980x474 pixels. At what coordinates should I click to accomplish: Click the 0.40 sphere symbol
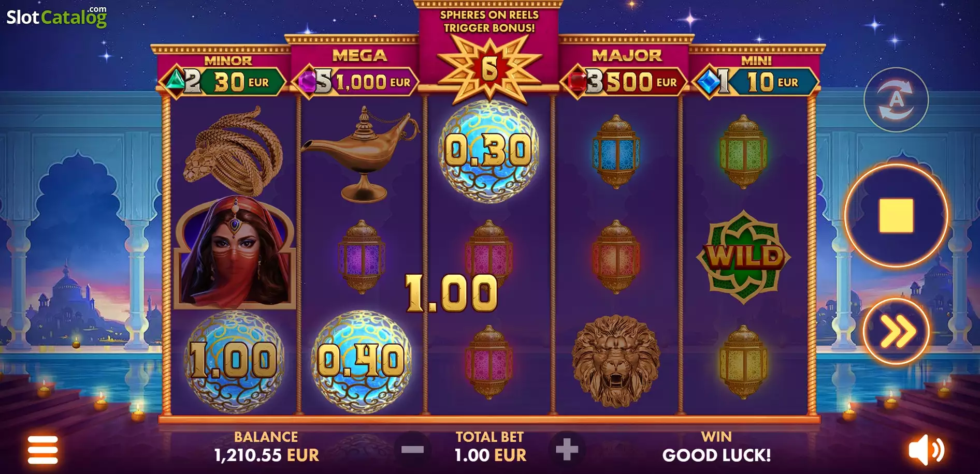pos(361,361)
